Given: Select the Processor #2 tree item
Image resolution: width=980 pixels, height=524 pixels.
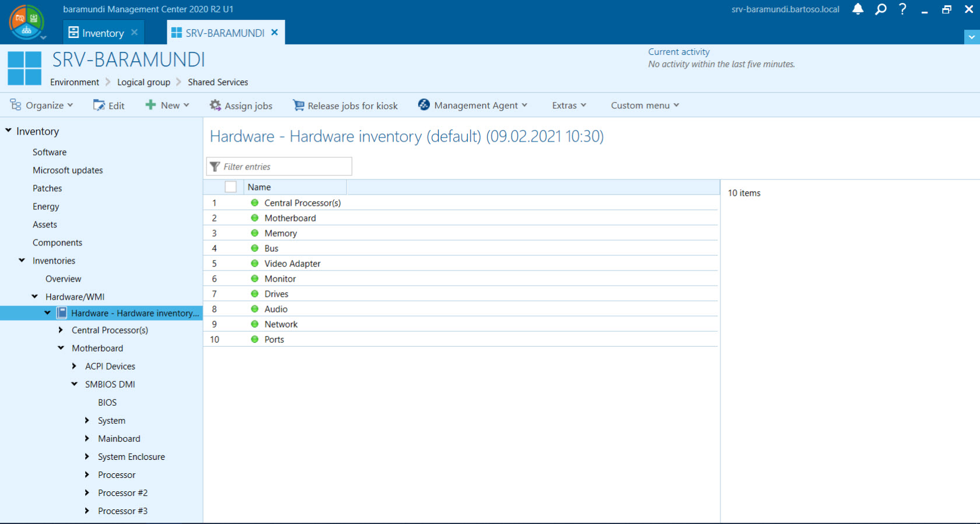Looking at the screenshot, I should pyautogui.click(x=123, y=493).
